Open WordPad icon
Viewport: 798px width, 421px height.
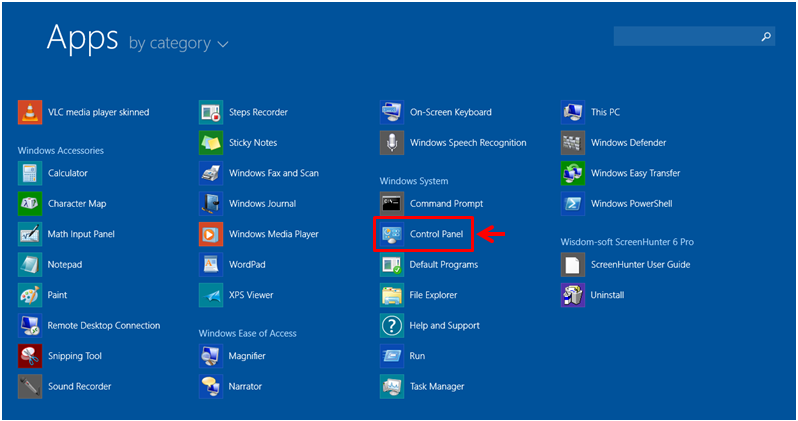(211, 265)
